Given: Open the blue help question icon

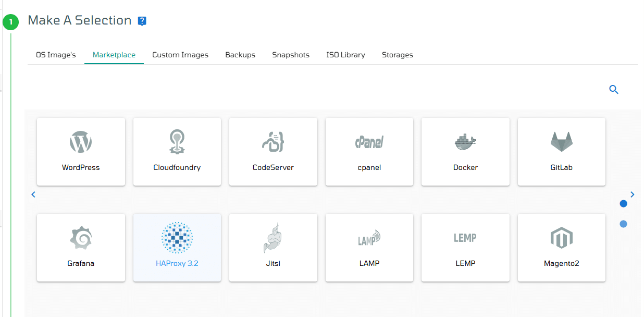Looking at the screenshot, I should (142, 21).
